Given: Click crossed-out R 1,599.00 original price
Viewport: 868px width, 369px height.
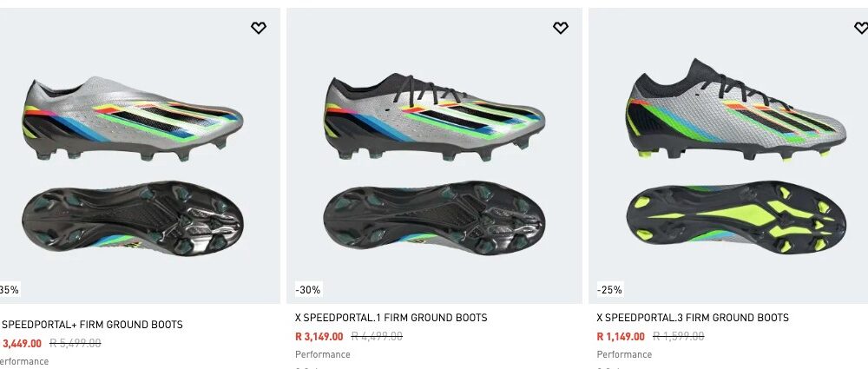Looking at the screenshot, I should tap(679, 337).
